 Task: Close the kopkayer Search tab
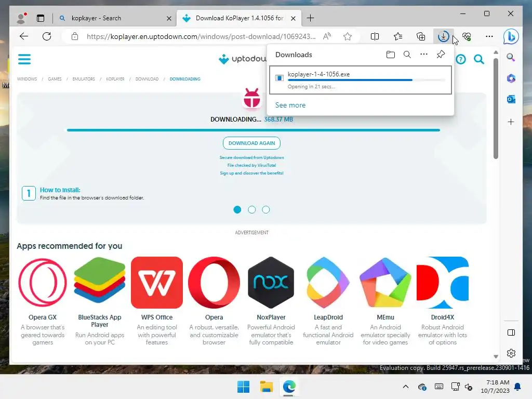point(169,18)
